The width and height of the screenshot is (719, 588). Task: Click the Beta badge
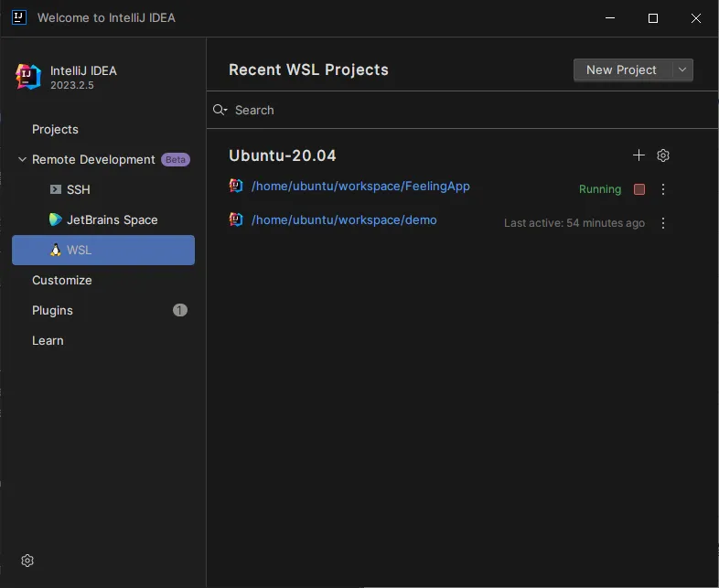coord(175,159)
